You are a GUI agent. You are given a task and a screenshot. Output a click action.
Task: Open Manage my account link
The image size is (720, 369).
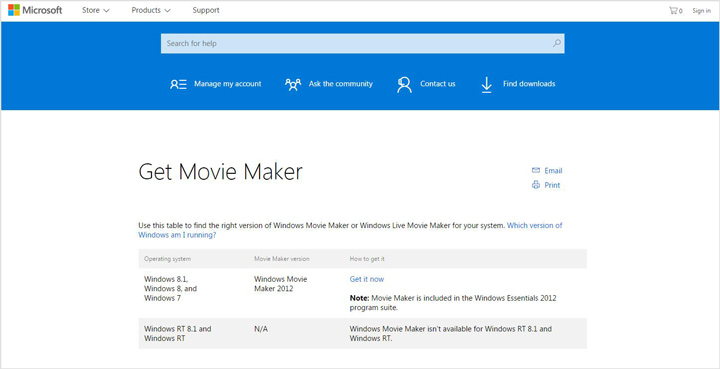pos(228,84)
